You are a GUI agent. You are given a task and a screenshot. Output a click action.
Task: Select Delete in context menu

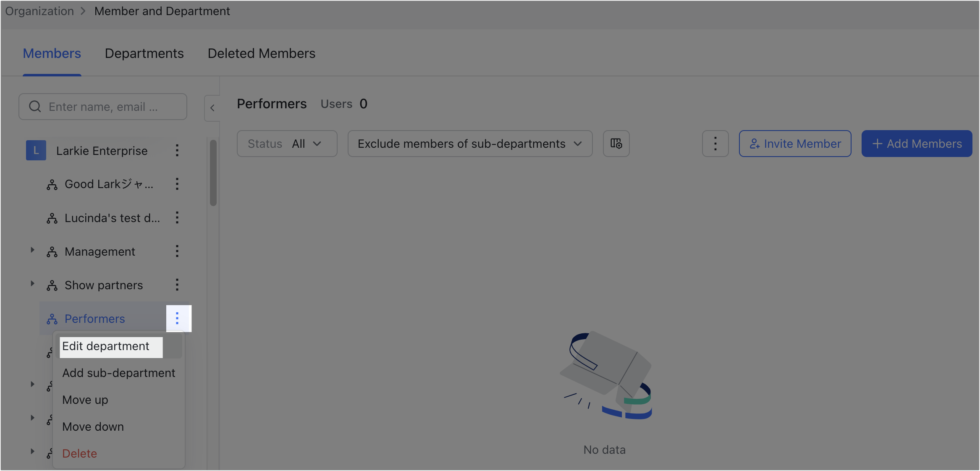[x=119, y=454]
